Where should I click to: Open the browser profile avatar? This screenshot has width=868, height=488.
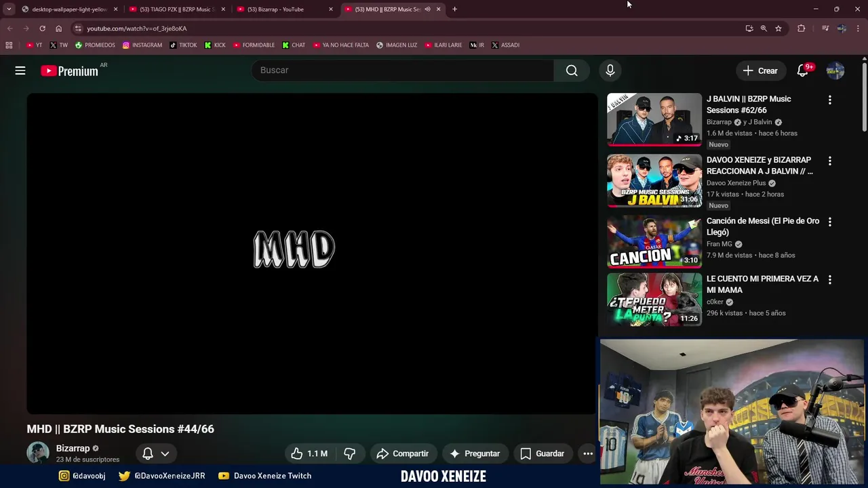click(x=842, y=28)
